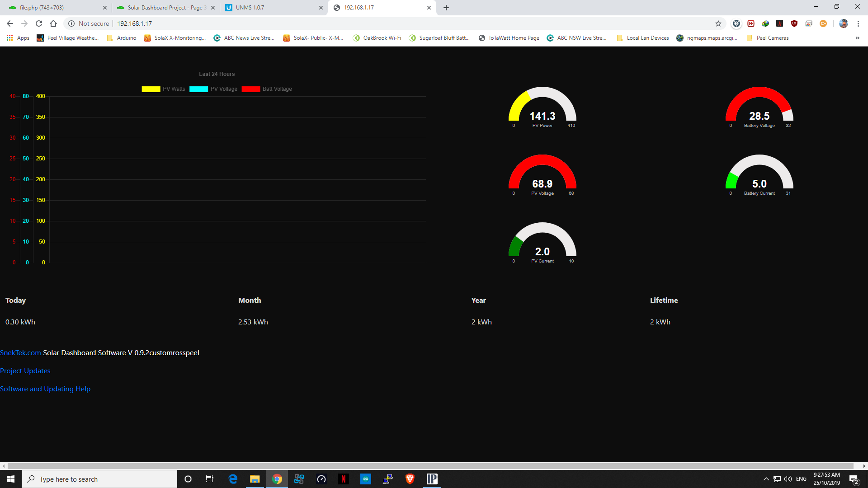Open the Apps grid shortcut in the bookmarks bar

pyautogui.click(x=18, y=38)
